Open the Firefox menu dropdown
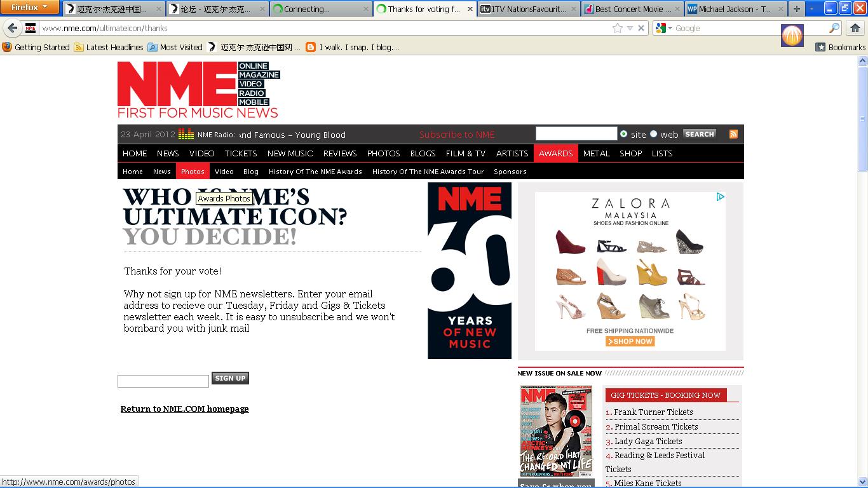 point(29,8)
